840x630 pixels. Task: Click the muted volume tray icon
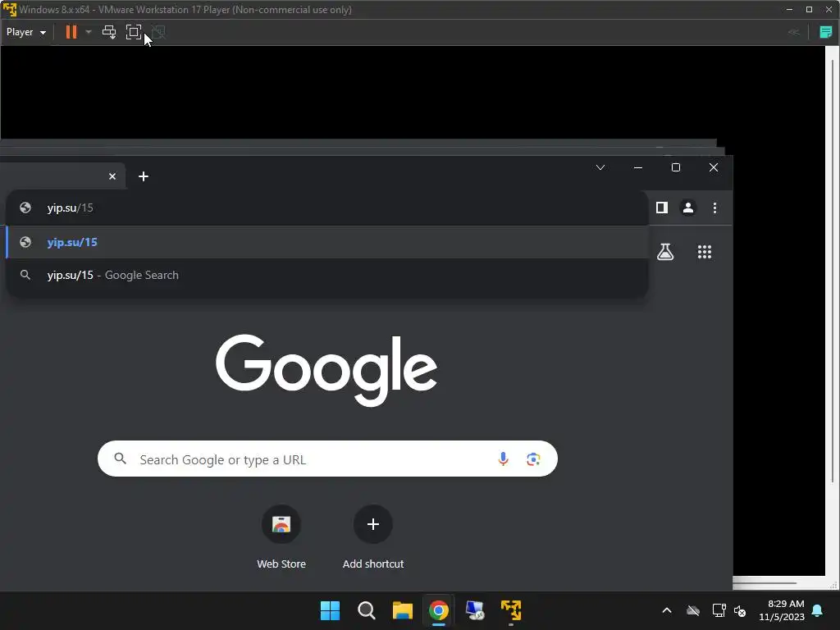click(x=740, y=610)
